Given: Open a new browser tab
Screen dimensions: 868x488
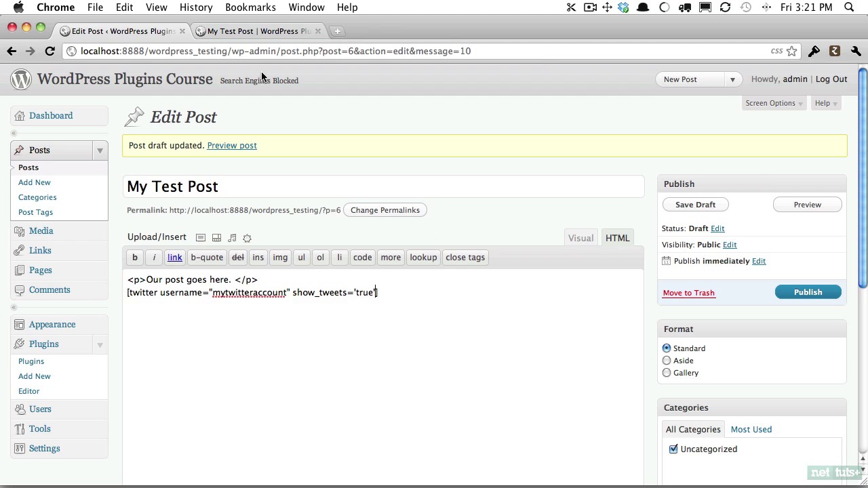Looking at the screenshot, I should pyautogui.click(x=337, y=31).
